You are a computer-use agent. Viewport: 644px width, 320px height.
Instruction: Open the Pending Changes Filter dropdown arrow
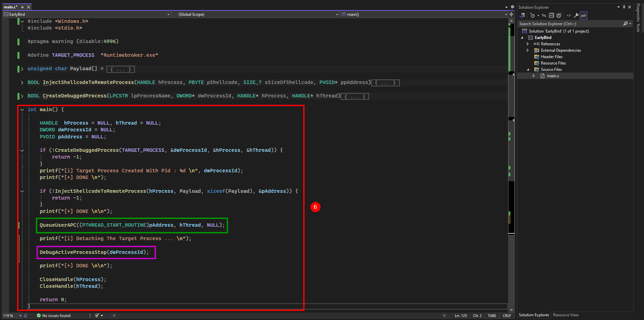click(x=538, y=15)
